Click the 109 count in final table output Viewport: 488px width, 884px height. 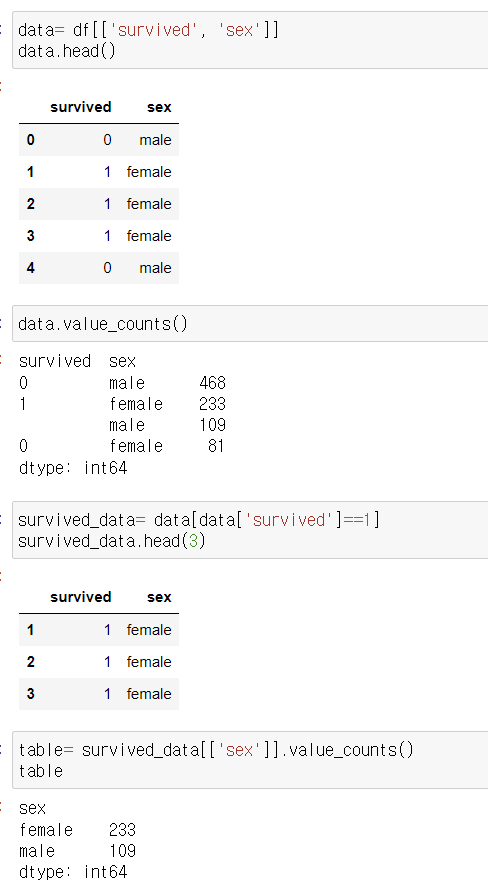pyautogui.click(x=122, y=851)
